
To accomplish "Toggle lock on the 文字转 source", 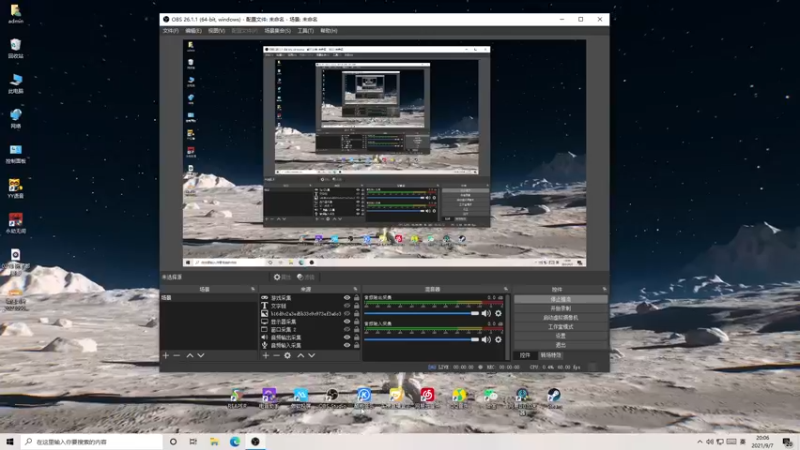I will click(356, 306).
